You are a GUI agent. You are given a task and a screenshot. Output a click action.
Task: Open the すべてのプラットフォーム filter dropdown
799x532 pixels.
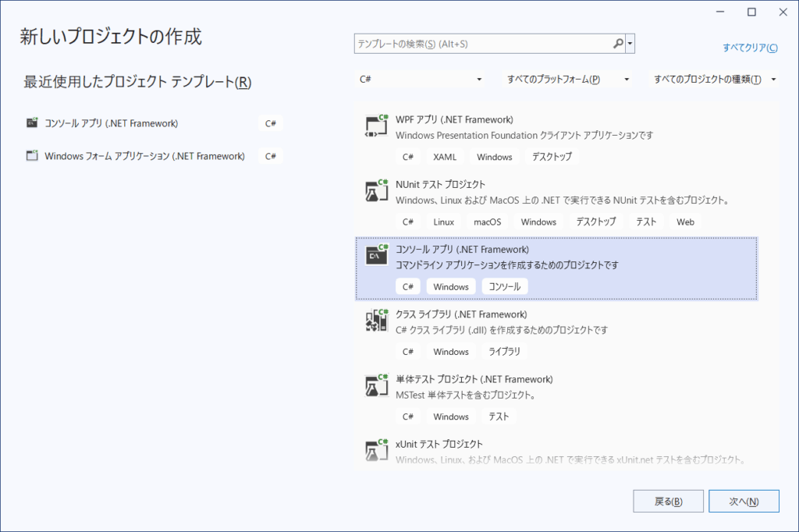pyautogui.click(x=568, y=79)
